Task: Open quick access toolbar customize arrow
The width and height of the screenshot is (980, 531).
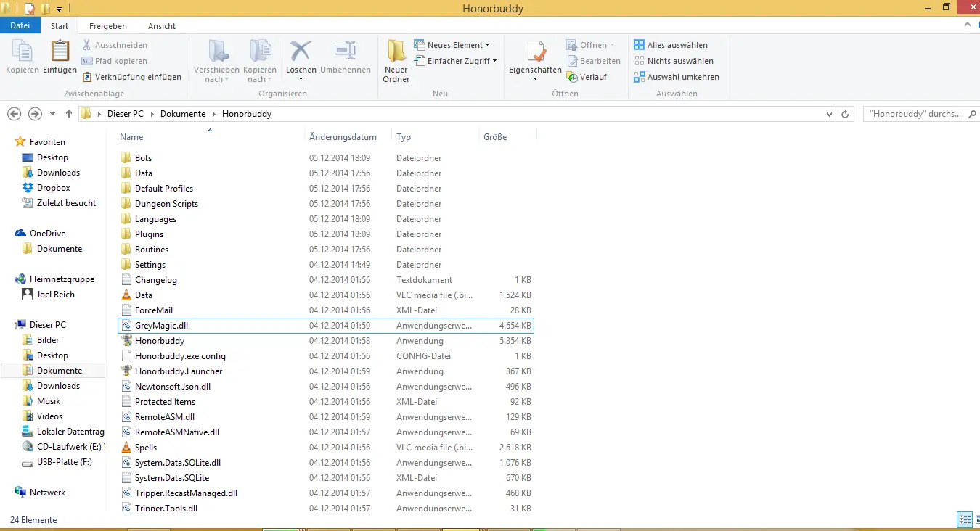Action: [x=59, y=9]
